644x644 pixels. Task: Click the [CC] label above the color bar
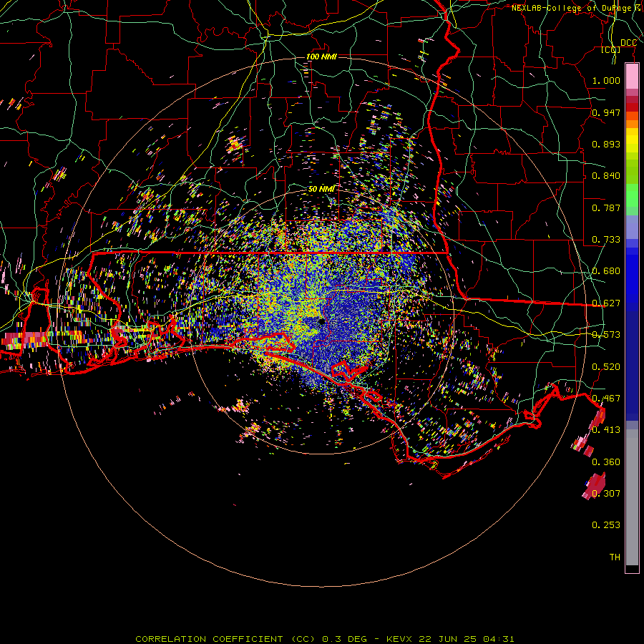[x=611, y=50]
